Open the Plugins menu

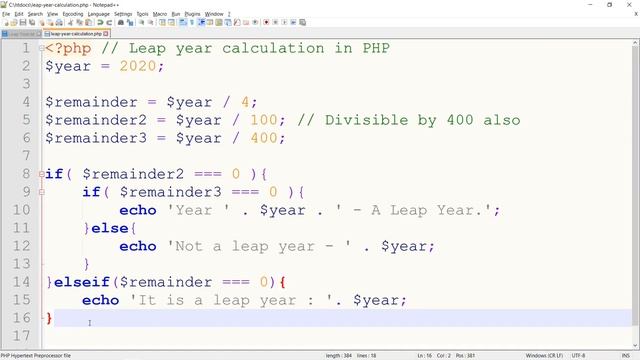coord(192,14)
